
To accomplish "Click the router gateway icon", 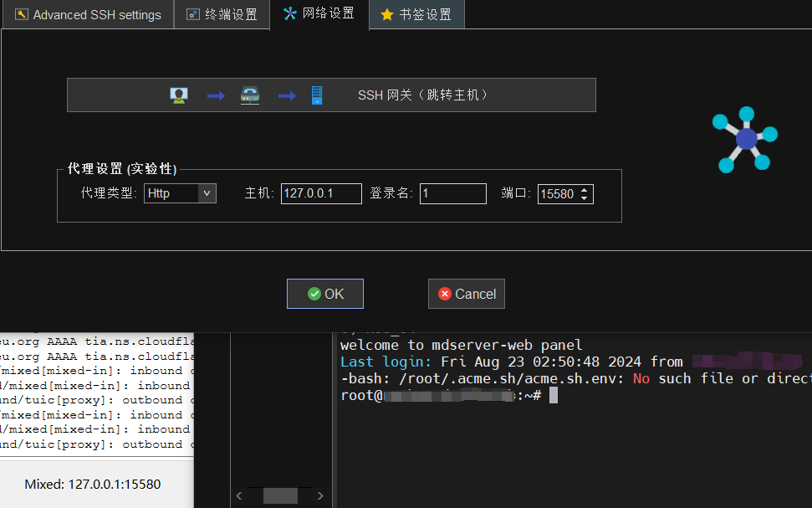I will click(x=250, y=95).
